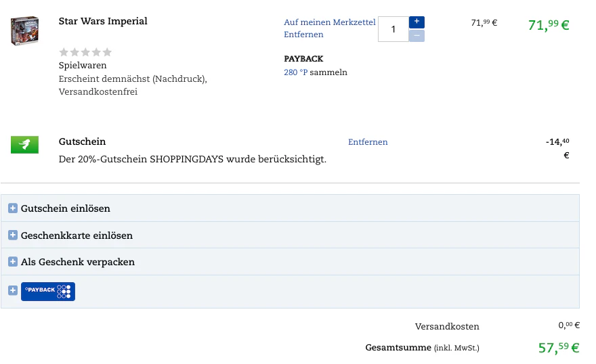Expand the Payback section plus icon
This screenshot has width=596, height=364.
click(x=13, y=290)
